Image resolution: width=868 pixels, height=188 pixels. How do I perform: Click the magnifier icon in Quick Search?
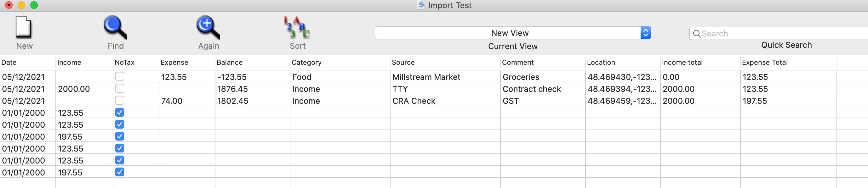[697, 34]
